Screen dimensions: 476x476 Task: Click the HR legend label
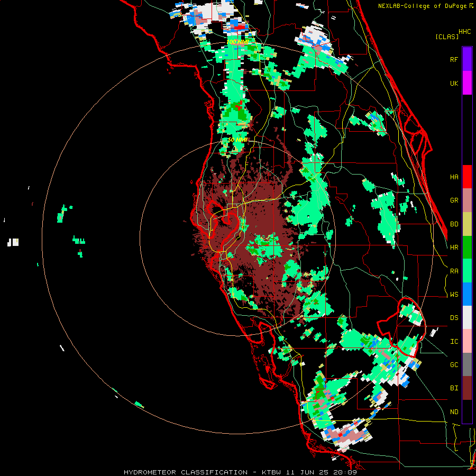(454, 248)
